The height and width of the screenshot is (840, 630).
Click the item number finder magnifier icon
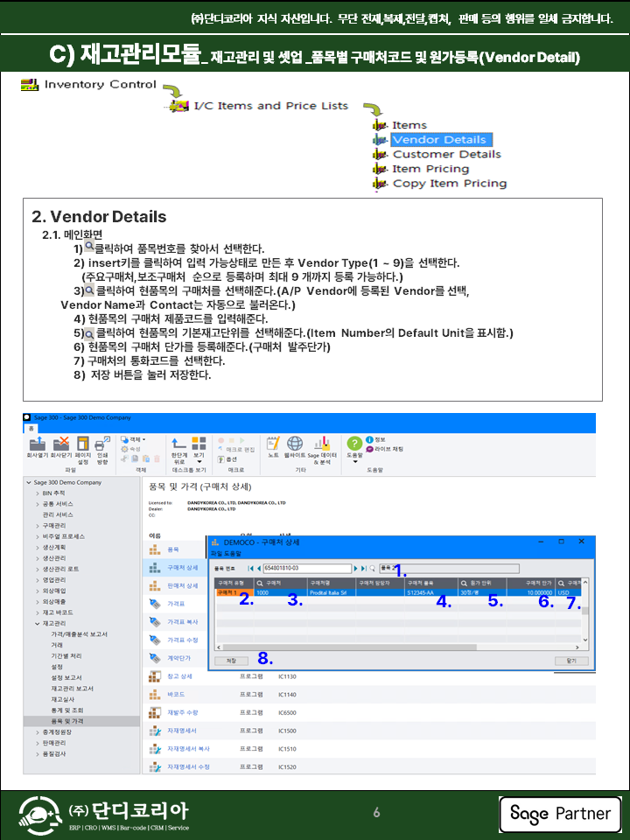click(x=373, y=569)
